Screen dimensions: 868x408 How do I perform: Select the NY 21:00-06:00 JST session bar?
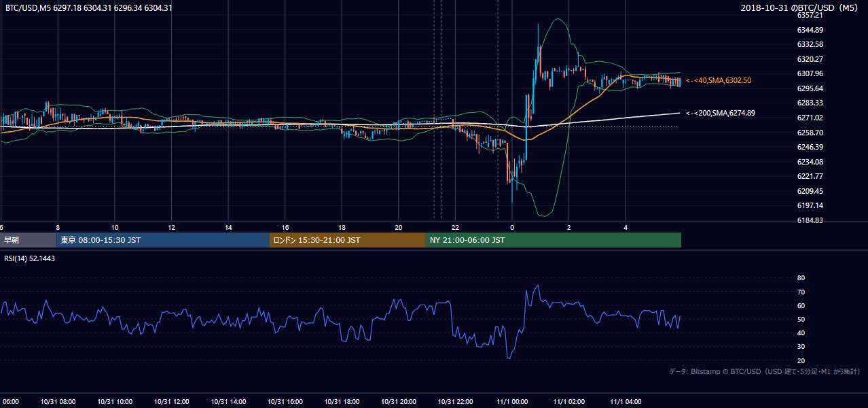554,240
